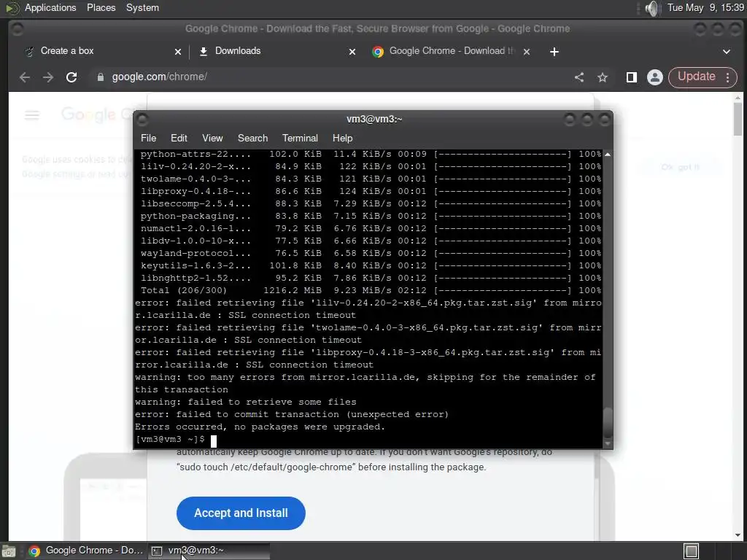Open the terminal Edit menu
Image resolution: width=747 pixels, height=560 pixels.
(x=179, y=138)
